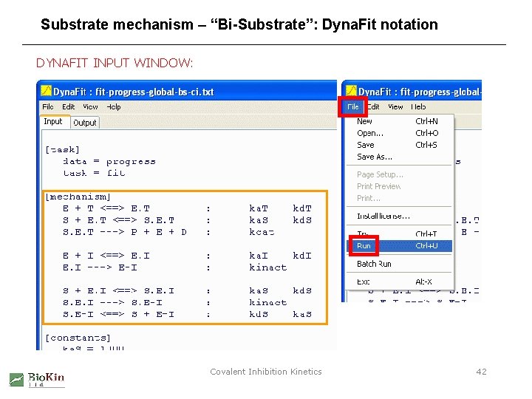Select Batch Run menu entry
The height and width of the screenshot is (399, 532).
[399, 264]
